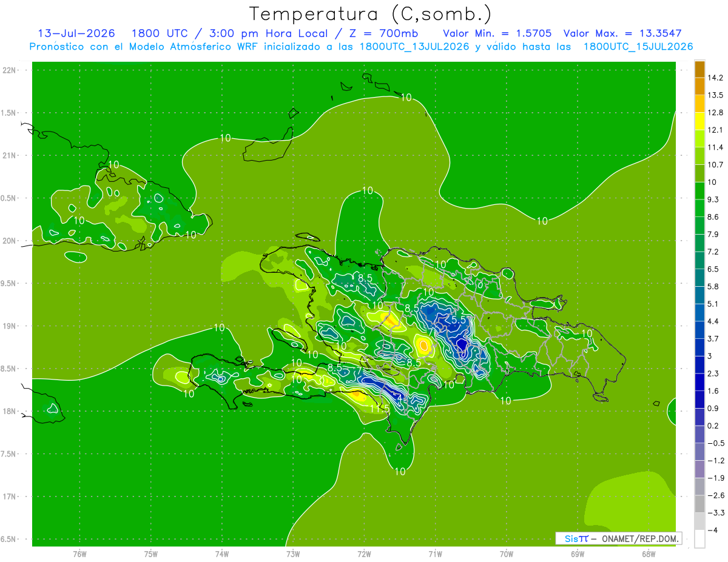Click the "1.6" legend value

tap(714, 391)
